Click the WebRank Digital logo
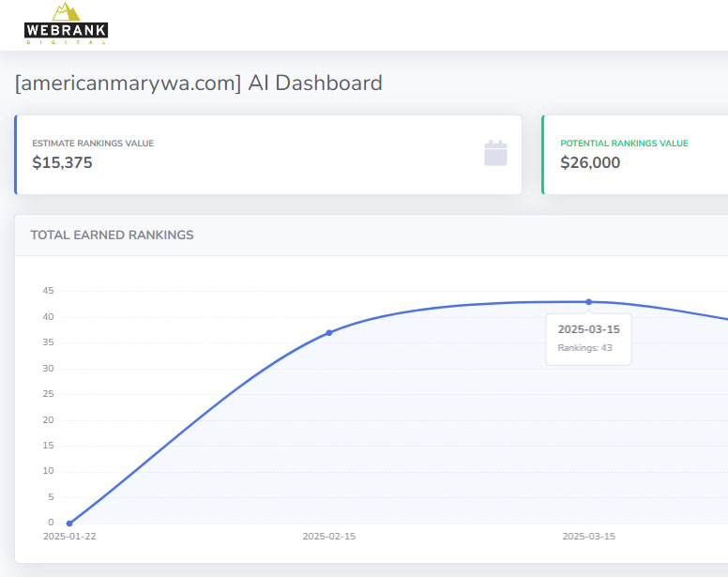 click(x=66, y=24)
